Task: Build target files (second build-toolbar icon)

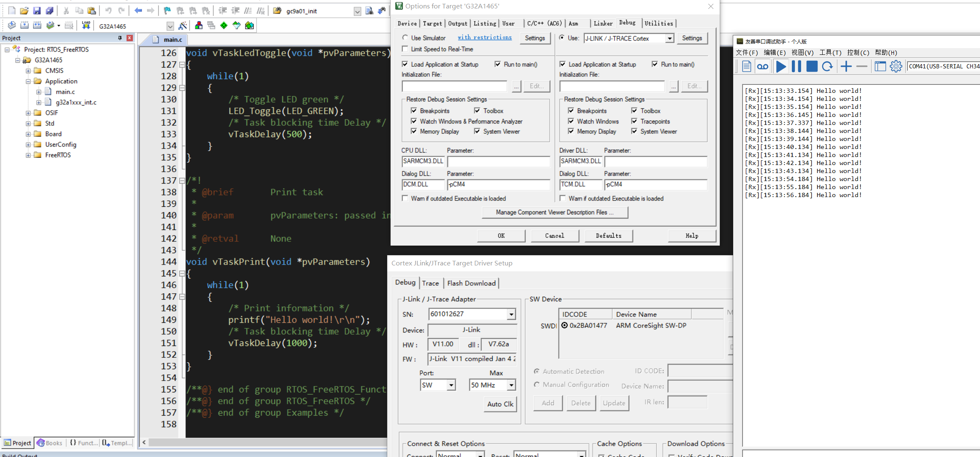Action: (24, 25)
